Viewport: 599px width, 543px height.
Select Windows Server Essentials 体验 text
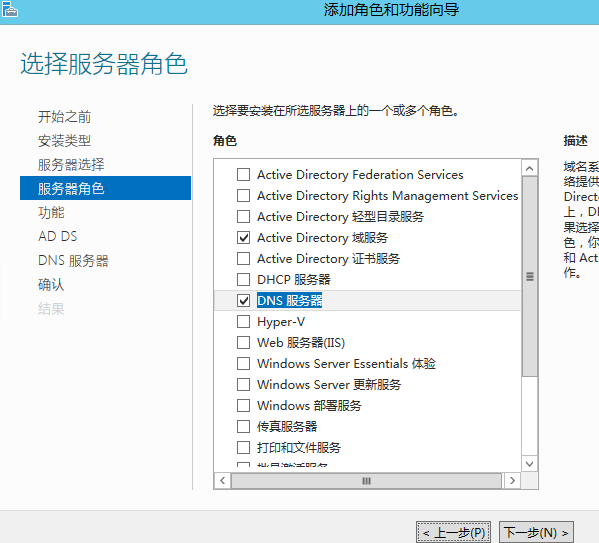point(346,363)
